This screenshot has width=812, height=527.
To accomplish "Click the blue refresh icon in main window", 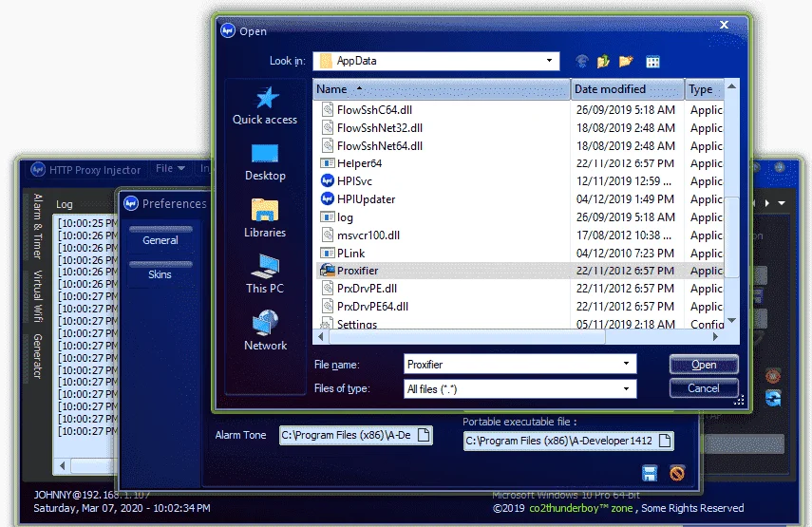I will (x=773, y=398).
